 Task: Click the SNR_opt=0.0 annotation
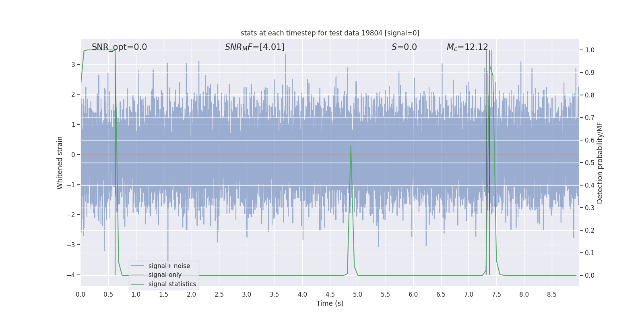tap(119, 47)
